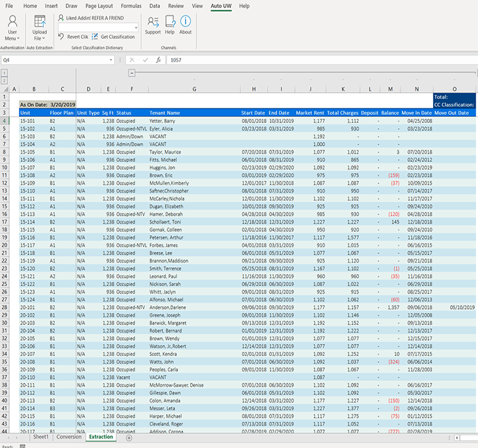The width and height of the screenshot is (478, 448).
Task: Click the Insert Function fx icon
Action: pos(158,60)
